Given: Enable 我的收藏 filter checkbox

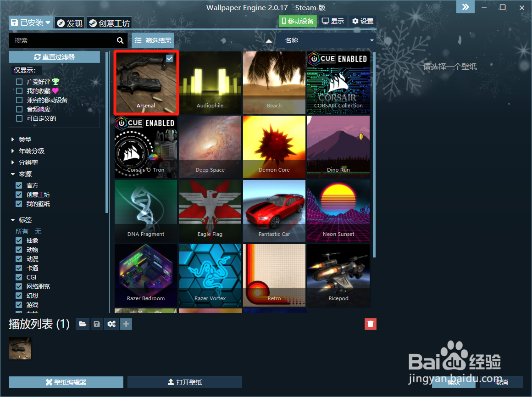Looking at the screenshot, I should click(19, 91).
